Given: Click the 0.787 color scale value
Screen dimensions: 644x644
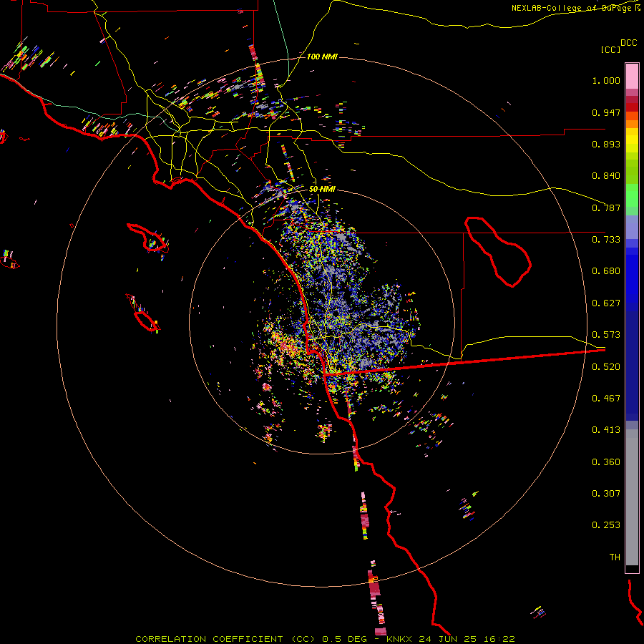Looking at the screenshot, I should coord(606,208).
